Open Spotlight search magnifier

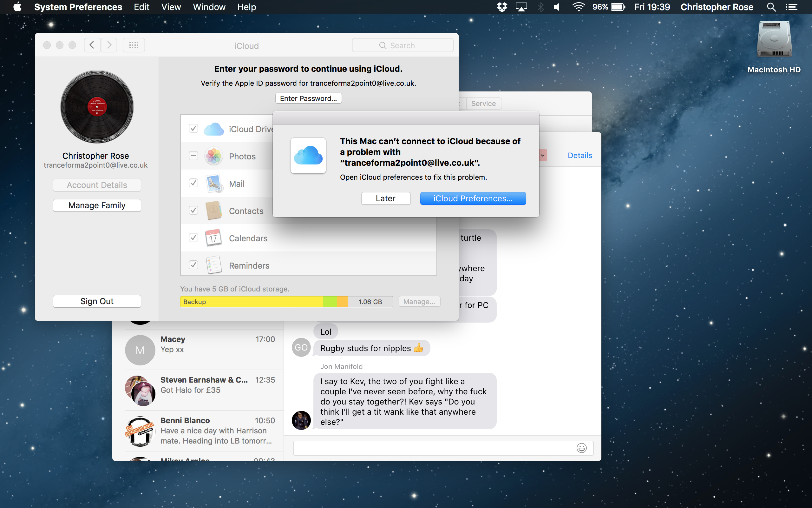[771, 7]
